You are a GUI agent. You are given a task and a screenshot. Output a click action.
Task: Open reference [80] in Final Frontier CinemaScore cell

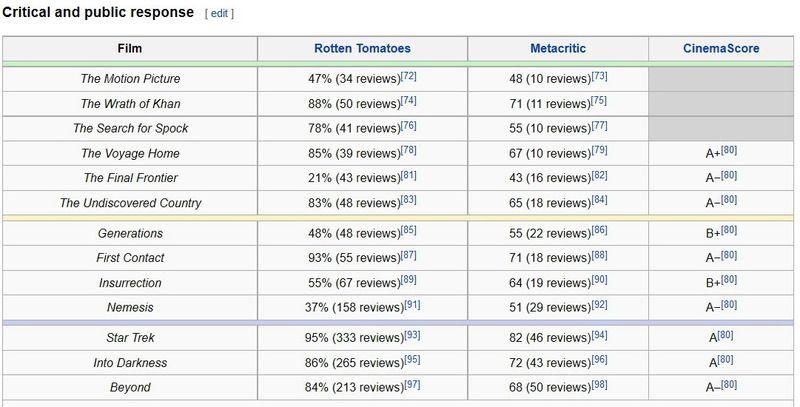[729, 175]
